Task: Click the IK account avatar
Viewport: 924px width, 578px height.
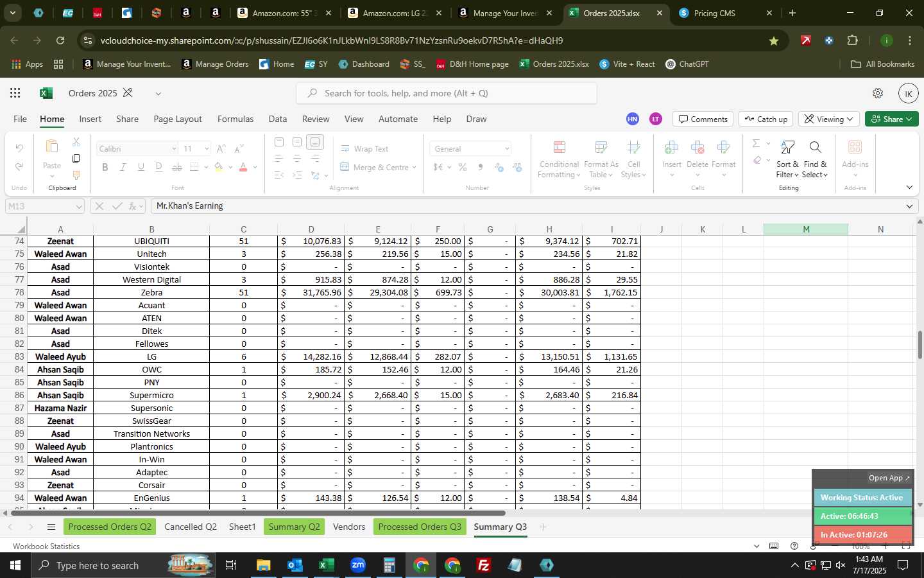Action: [908, 93]
